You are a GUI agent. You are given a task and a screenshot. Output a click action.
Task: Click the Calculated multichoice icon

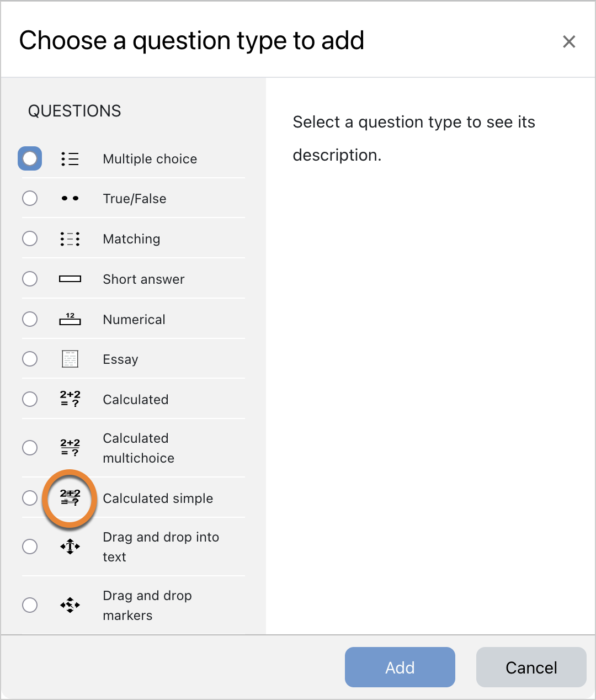[70, 448]
